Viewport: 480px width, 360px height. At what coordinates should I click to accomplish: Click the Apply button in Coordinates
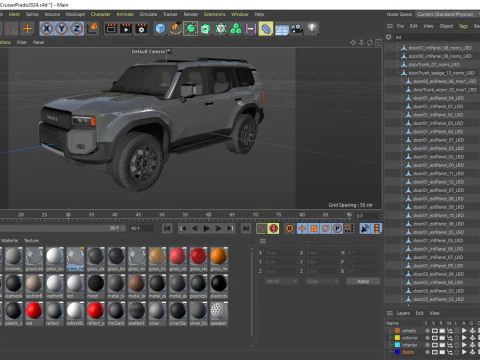click(x=363, y=281)
